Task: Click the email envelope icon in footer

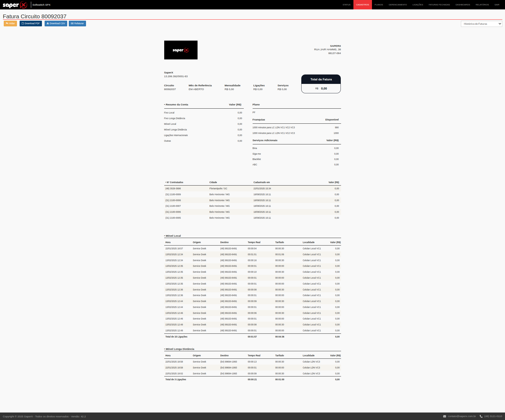Action: (445, 416)
